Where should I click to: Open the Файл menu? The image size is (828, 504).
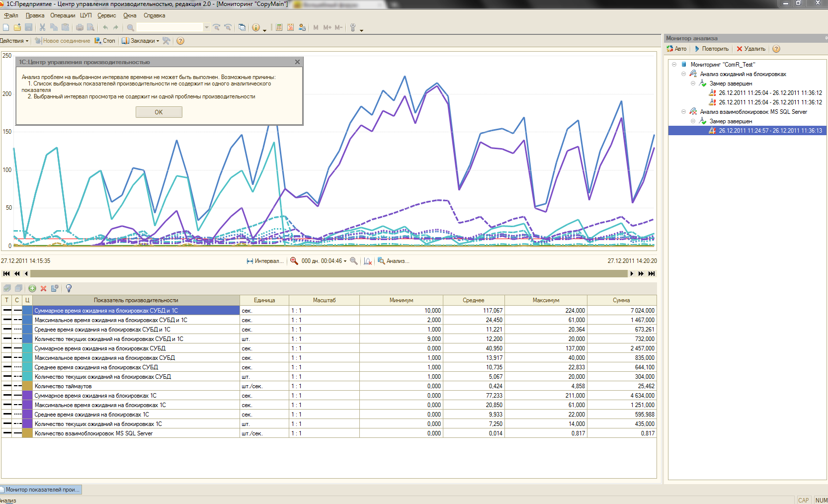[x=11, y=15]
